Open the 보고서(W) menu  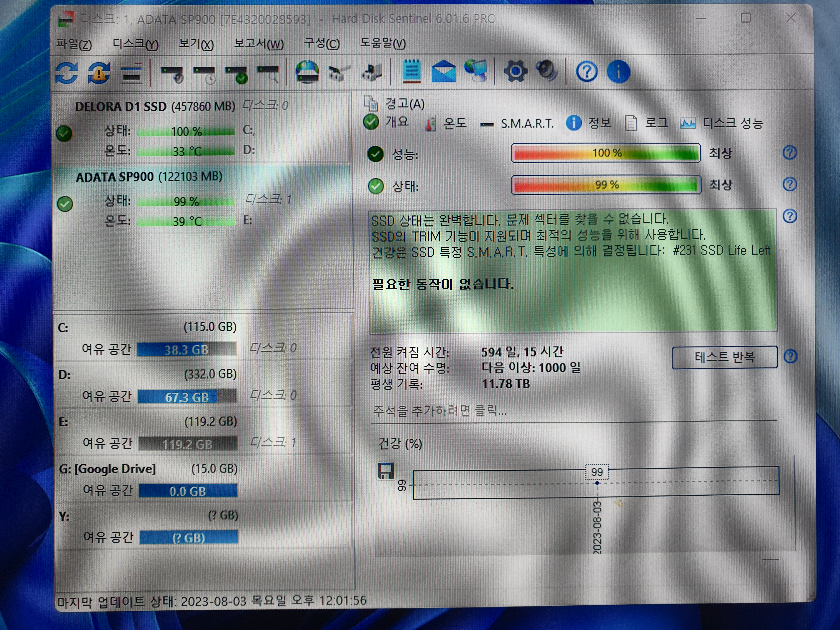259,44
